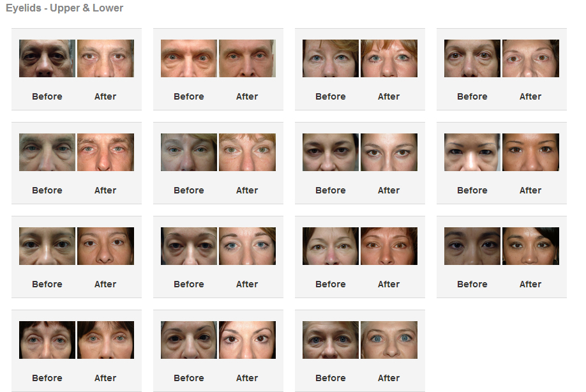
Task: Click the Before label under the top-left photo pair
Action: pos(47,96)
